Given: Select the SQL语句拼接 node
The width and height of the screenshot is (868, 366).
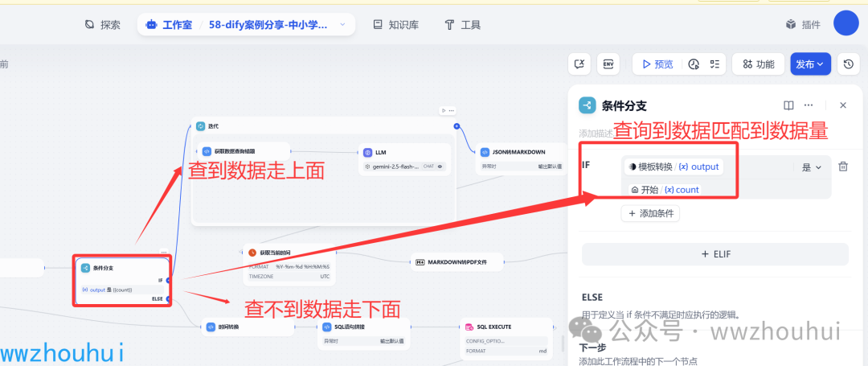Looking at the screenshot, I should point(364,334).
